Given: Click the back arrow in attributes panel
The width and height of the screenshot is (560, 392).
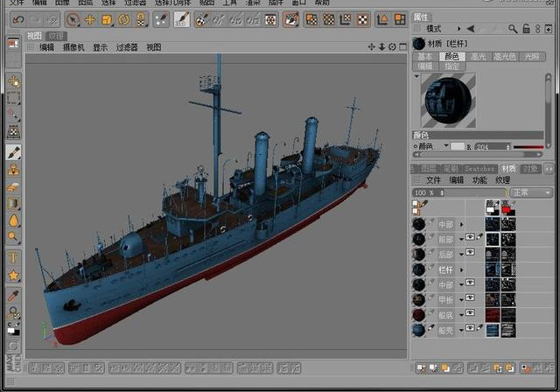Looking at the screenshot, I should pos(471,29).
